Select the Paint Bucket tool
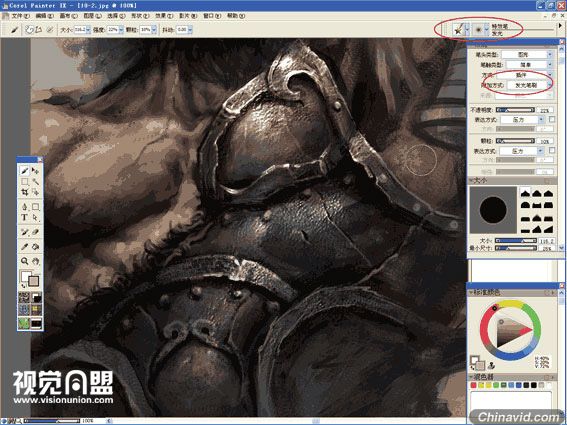Image resolution: width=567 pixels, height=425 pixels. [x=35, y=247]
